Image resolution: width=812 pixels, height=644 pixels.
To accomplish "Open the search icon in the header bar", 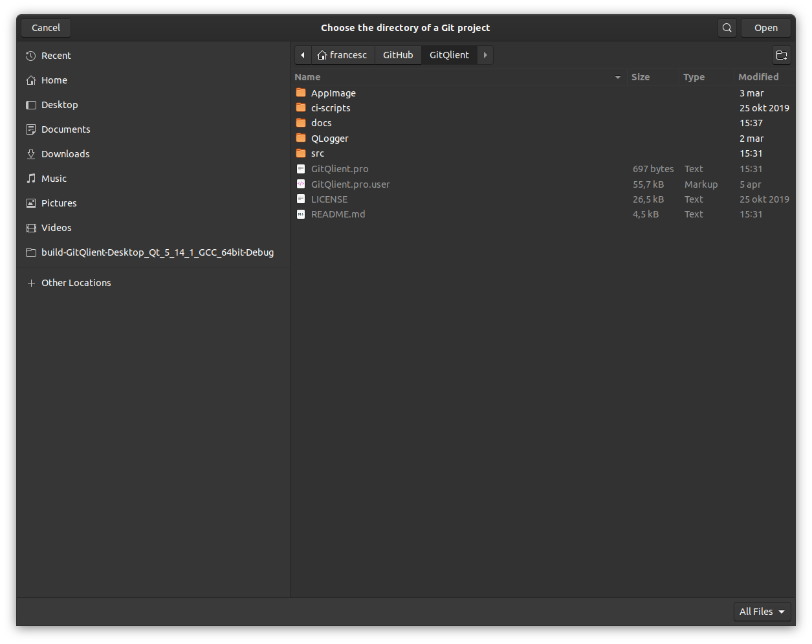I will click(x=726, y=28).
